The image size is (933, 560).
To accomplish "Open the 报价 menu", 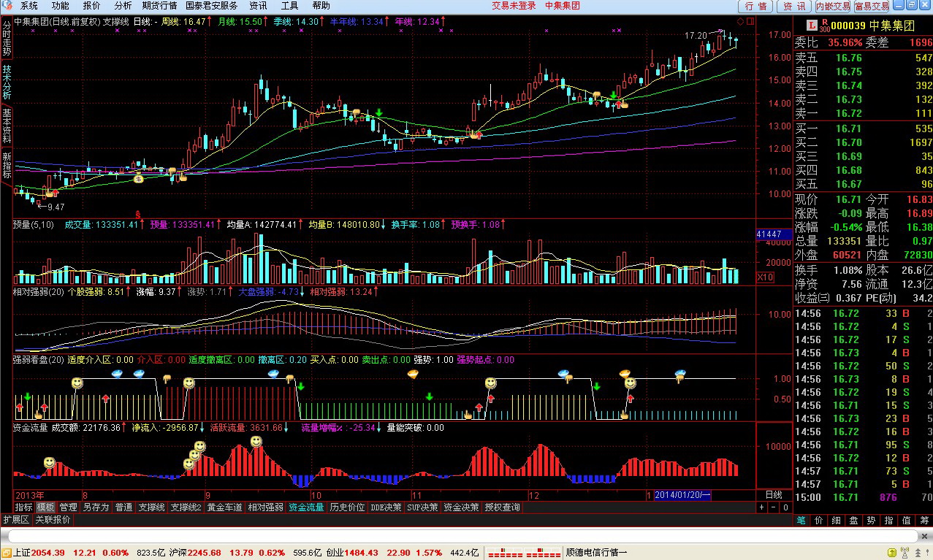I will tap(92, 6).
